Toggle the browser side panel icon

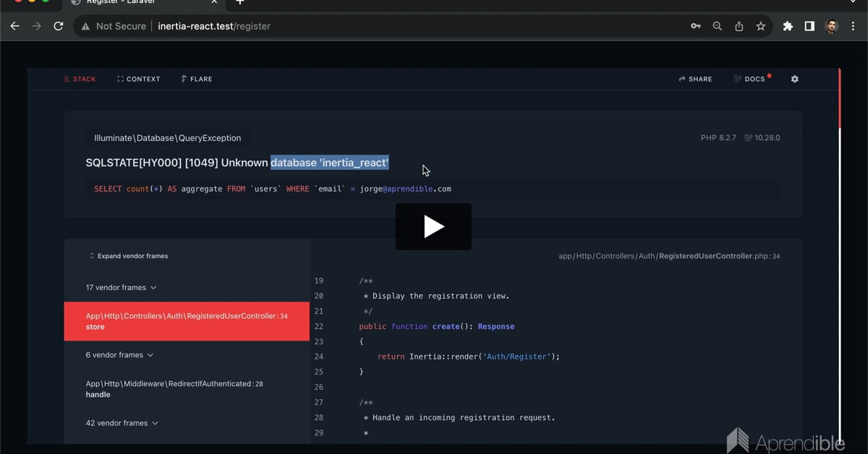[x=809, y=26]
